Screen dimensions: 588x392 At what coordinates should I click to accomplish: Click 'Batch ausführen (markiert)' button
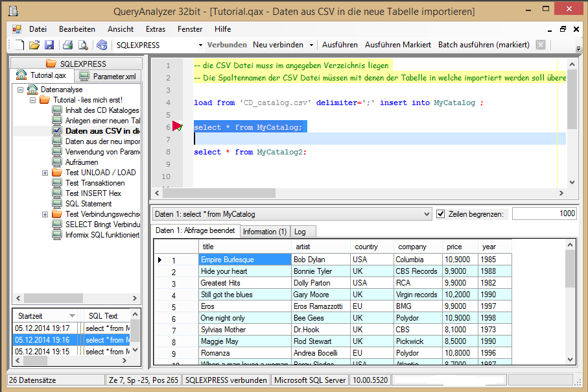click(484, 45)
